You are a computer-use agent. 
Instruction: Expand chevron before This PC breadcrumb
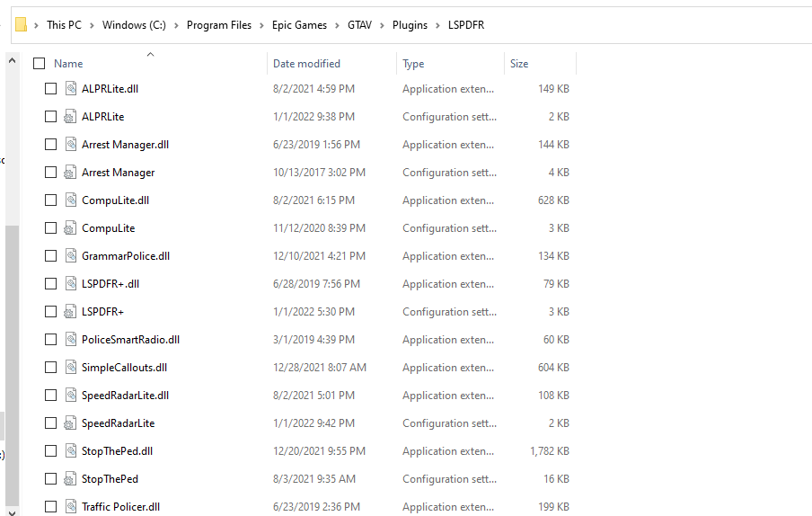click(x=36, y=25)
